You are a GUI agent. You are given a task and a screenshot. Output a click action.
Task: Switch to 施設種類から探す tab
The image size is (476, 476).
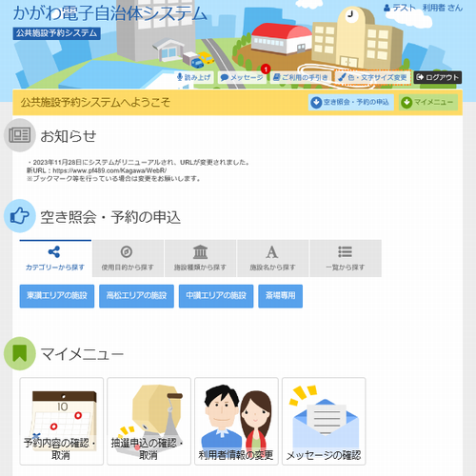(x=200, y=258)
